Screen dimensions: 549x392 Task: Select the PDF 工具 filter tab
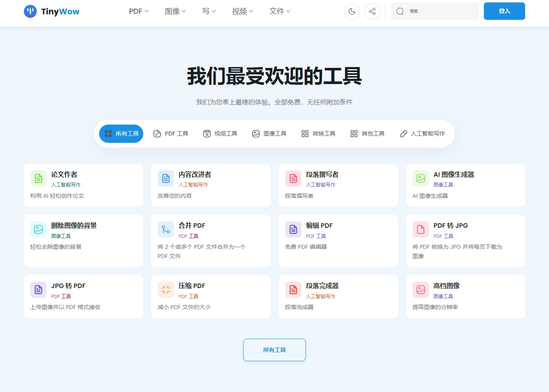pos(171,133)
